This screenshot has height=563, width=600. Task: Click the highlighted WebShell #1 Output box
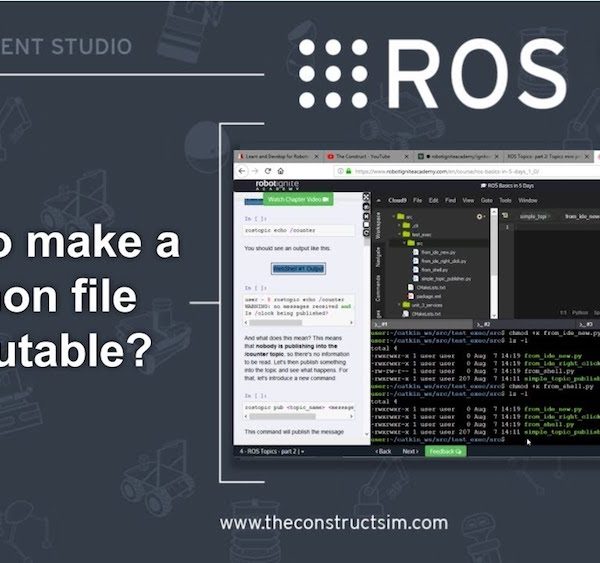(298, 269)
